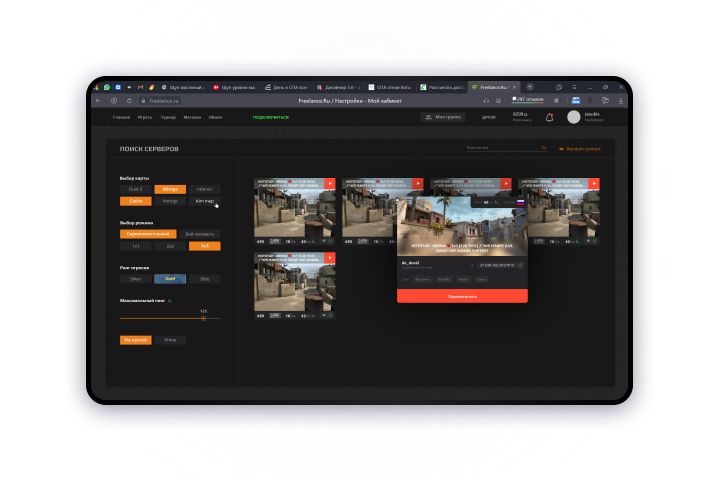Toggle the Aim map filter

[205, 201]
